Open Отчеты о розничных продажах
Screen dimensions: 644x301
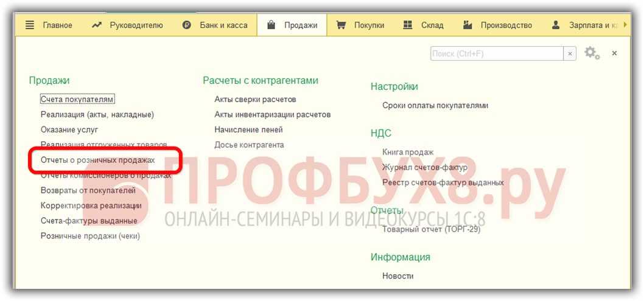pyautogui.click(x=98, y=160)
